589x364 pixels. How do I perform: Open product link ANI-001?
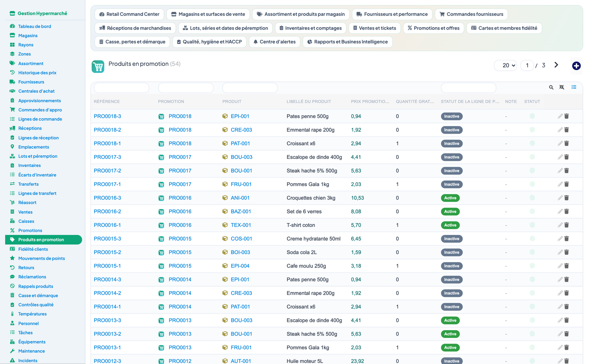[x=240, y=198]
